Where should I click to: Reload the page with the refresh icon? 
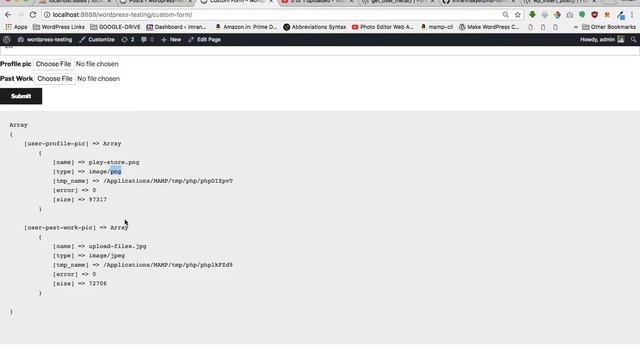click(x=33, y=15)
